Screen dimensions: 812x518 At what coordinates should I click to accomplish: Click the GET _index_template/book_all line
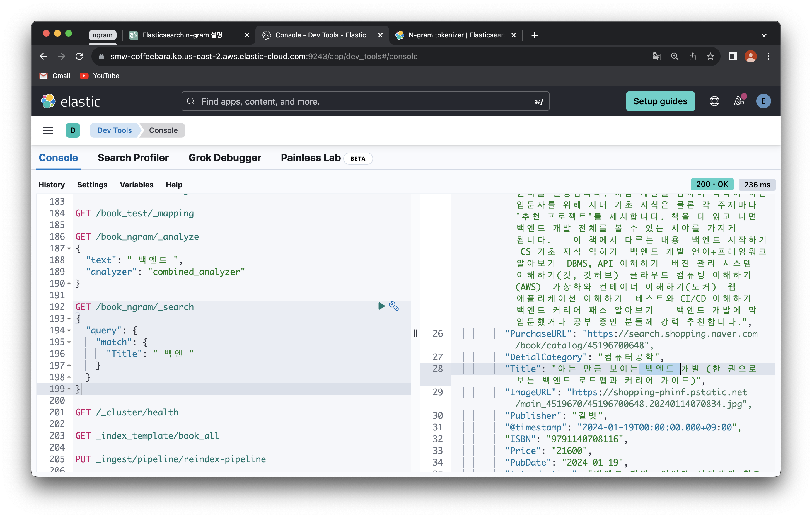tap(147, 436)
